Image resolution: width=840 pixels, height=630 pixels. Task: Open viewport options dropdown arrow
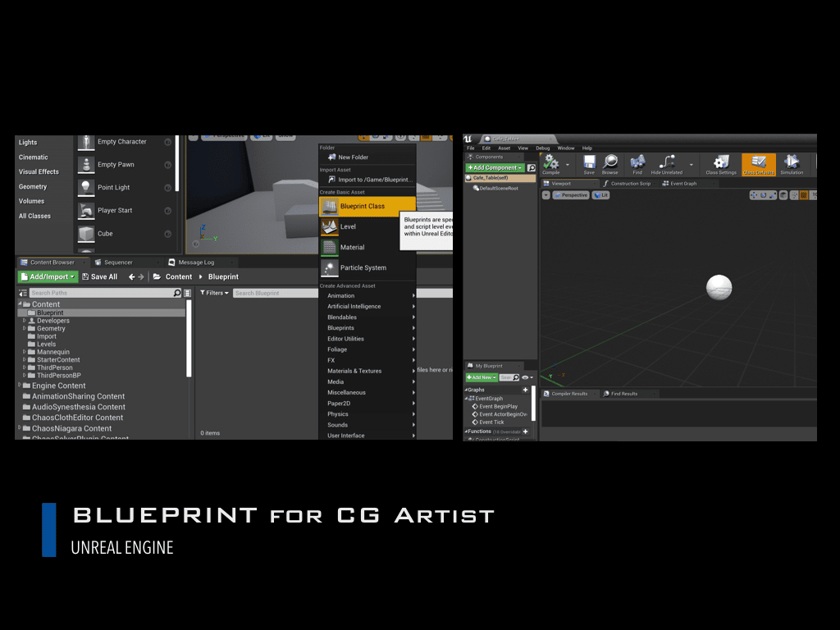(x=546, y=195)
